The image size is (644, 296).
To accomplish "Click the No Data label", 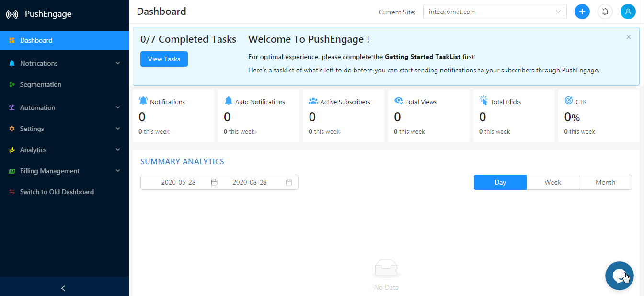I will (x=386, y=288).
